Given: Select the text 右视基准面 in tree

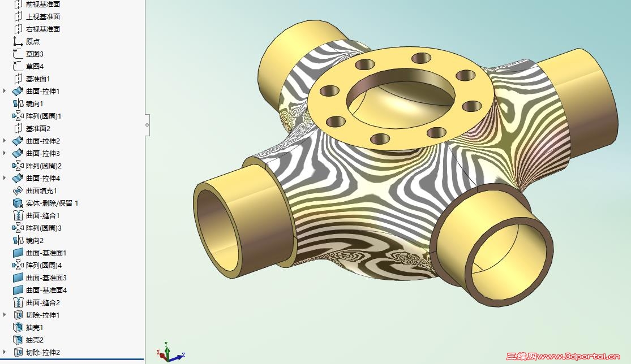Looking at the screenshot, I should [x=43, y=29].
